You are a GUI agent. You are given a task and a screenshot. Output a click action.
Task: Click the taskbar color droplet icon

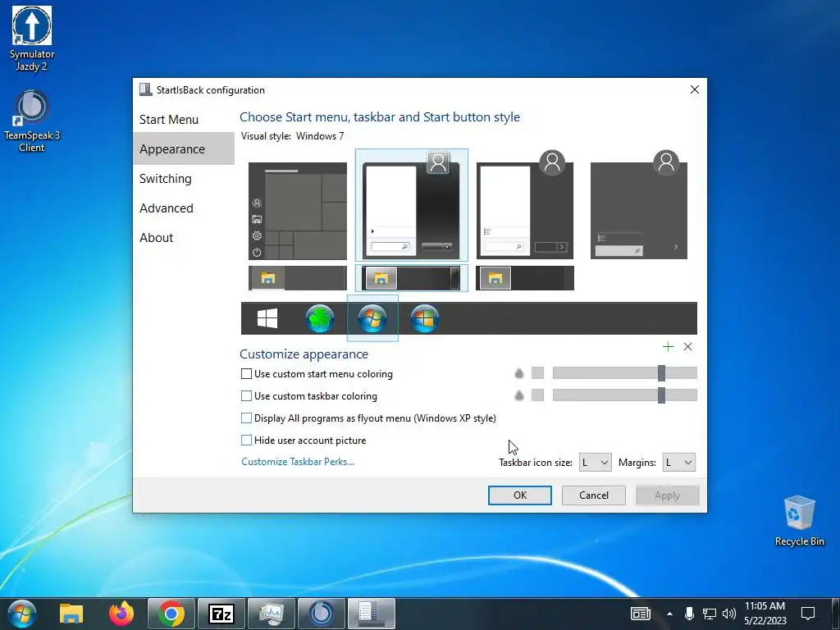[518, 395]
